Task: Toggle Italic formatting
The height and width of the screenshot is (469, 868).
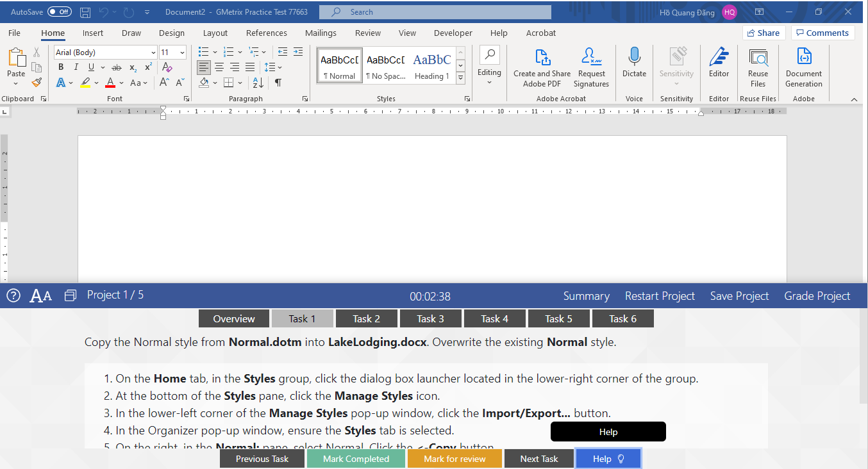Action: 76,67
